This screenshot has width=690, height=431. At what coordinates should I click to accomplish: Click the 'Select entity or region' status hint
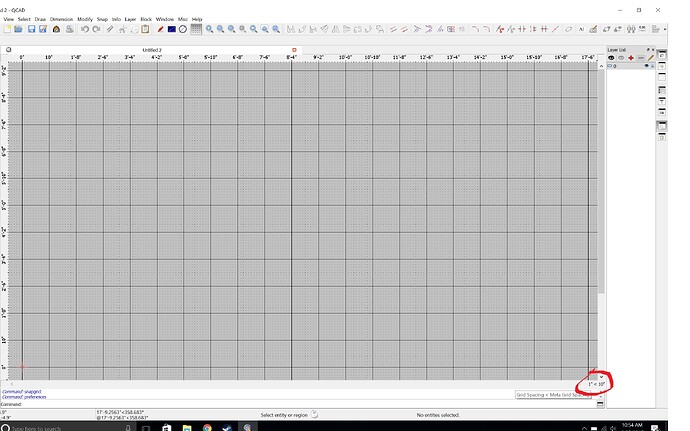pos(284,415)
